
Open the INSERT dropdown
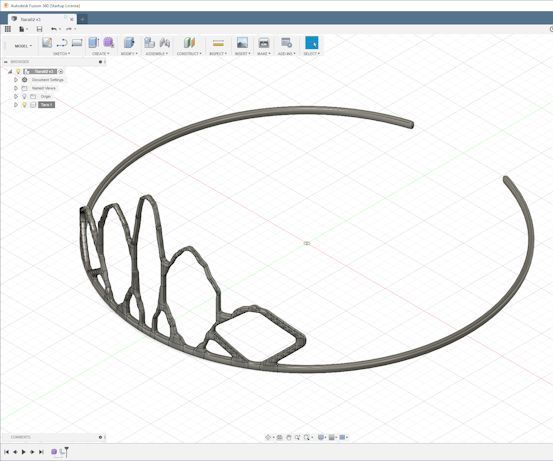243,54
